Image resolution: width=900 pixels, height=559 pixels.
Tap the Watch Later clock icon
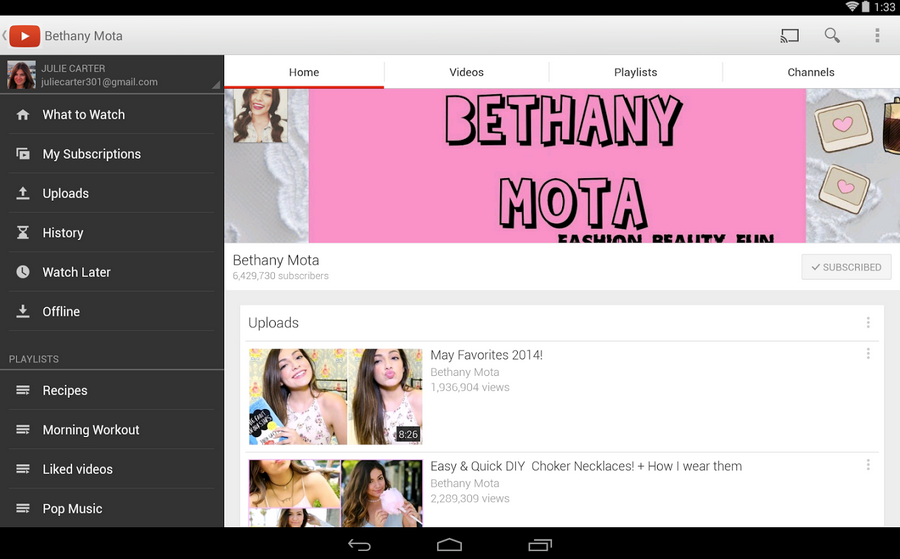(x=23, y=272)
